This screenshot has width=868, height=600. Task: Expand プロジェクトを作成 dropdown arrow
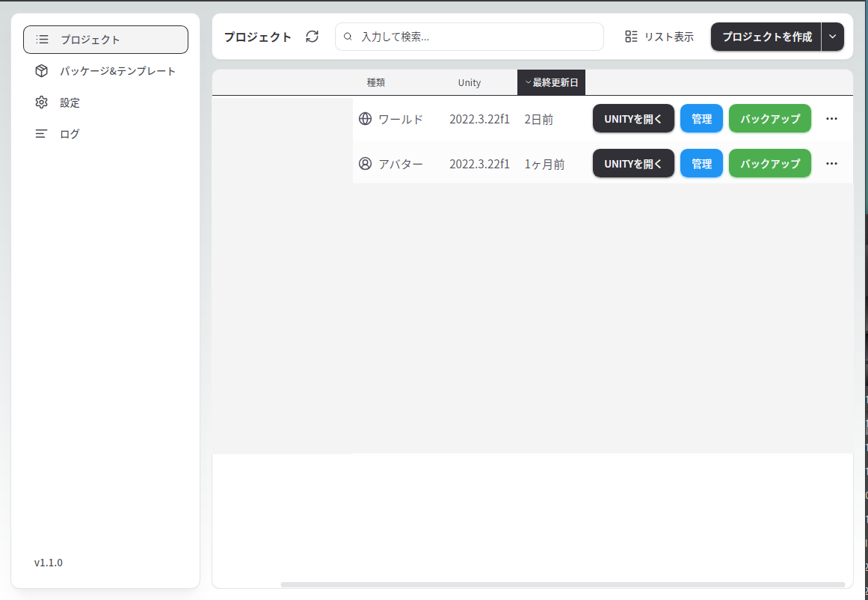coord(833,37)
